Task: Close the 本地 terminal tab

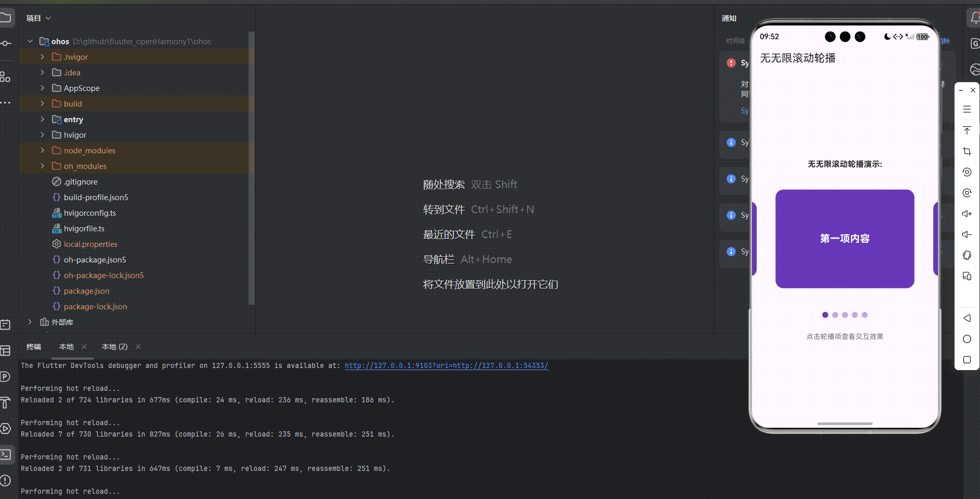Action: [x=84, y=347]
